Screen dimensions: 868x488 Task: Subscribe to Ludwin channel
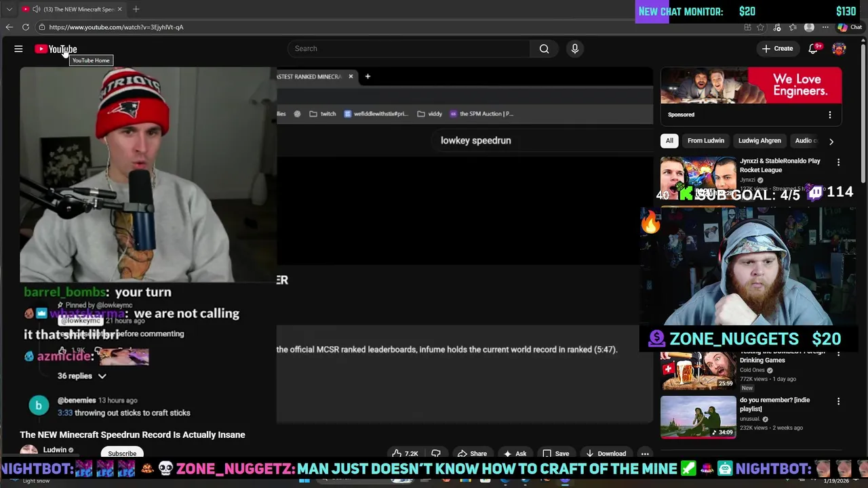point(122,453)
